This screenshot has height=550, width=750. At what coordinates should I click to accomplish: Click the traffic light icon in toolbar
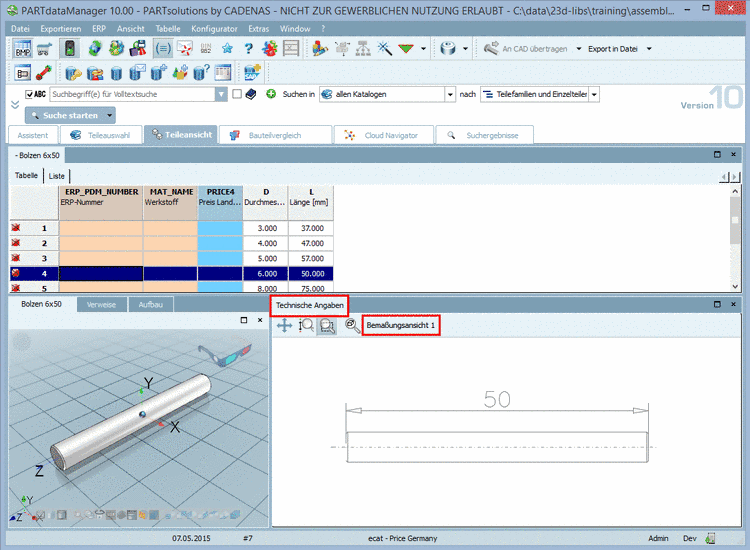pos(71,49)
